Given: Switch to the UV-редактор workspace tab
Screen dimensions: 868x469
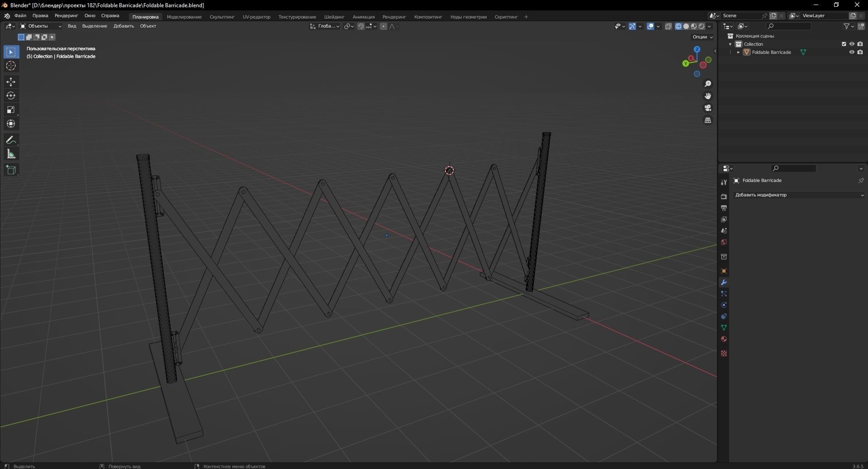Looking at the screenshot, I should pyautogui.click(x=256, y=17).
